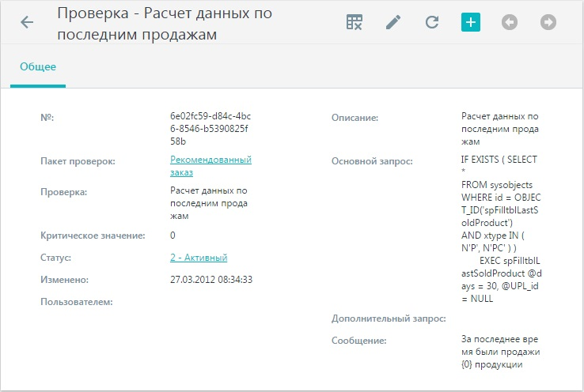Select the record GUID value next to №
Image resolution: width=584 pixels, height=392 pixels.
pyautogui.click(x=210, y=129)
